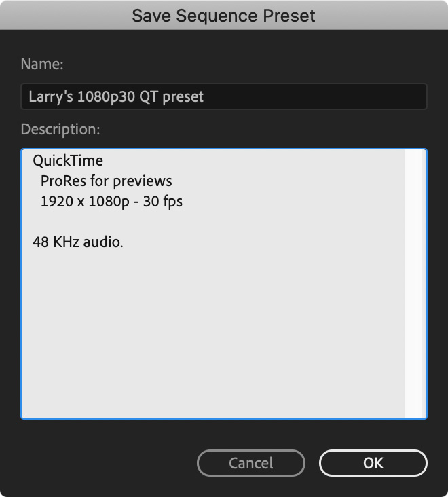Place cursor in 48 KHz audio line
Screen dimensions: 448x497
(x=77, y=242)
